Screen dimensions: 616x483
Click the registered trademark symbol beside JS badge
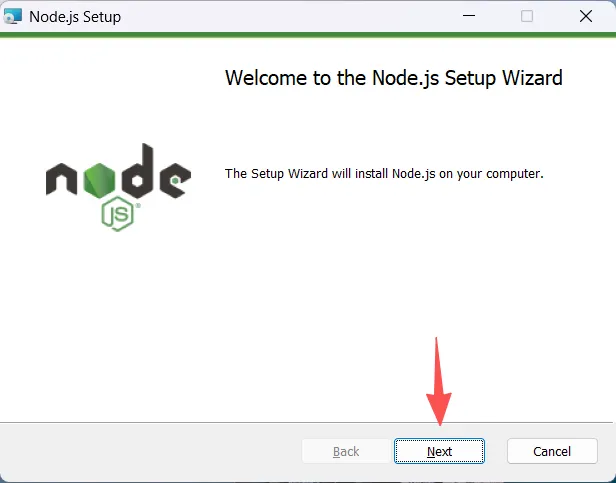pyautogui.click(x=138, y=206)
